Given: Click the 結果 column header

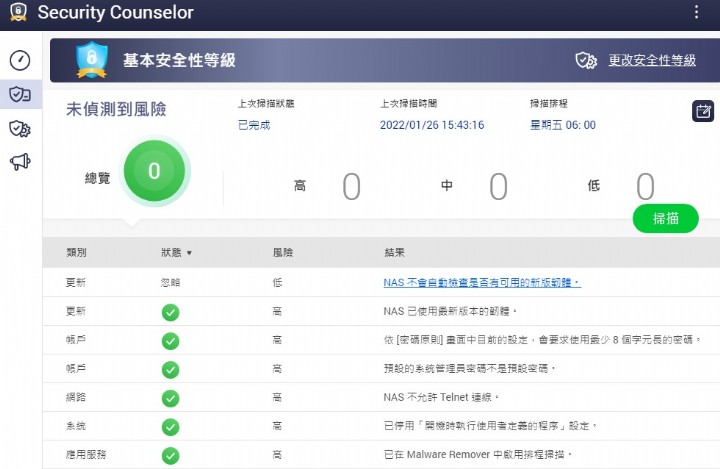Looking at the screenshot, I should [x=394, y=253].
